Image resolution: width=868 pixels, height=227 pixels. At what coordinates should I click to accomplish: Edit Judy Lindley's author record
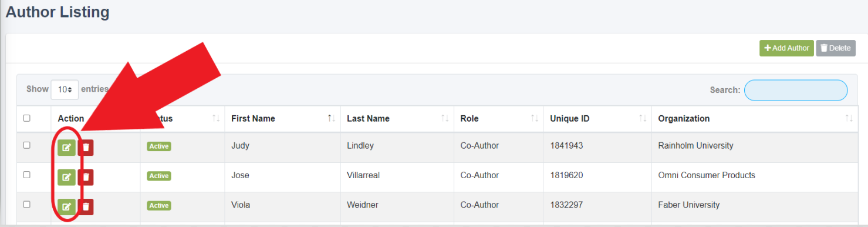click(66, 148)
